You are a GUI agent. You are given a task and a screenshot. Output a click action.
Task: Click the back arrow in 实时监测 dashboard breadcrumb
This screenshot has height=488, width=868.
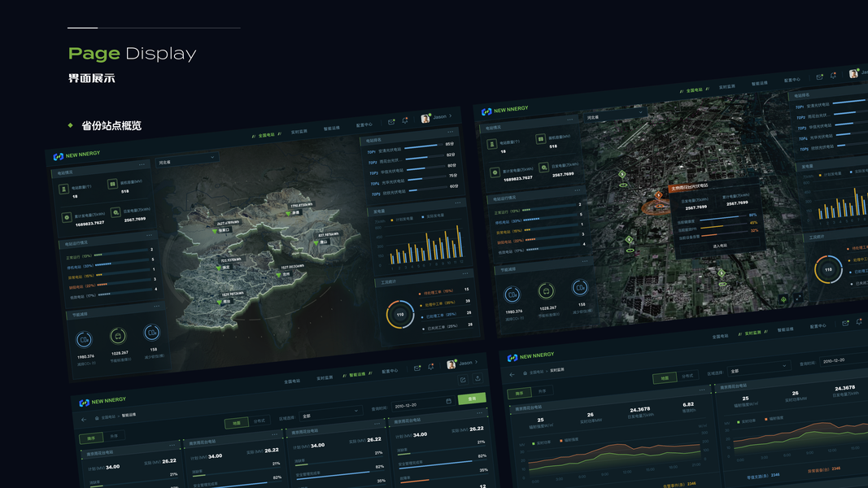click(512, 375)
